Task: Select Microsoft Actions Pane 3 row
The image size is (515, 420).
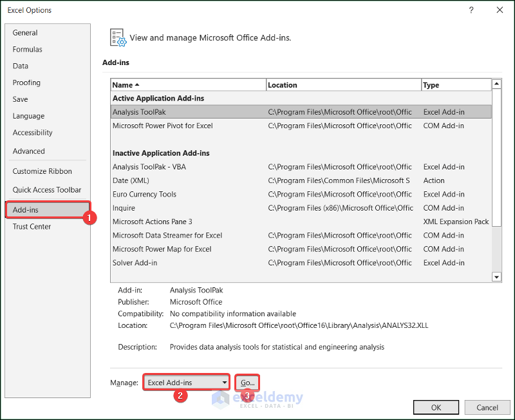Action: pos(301,222)
